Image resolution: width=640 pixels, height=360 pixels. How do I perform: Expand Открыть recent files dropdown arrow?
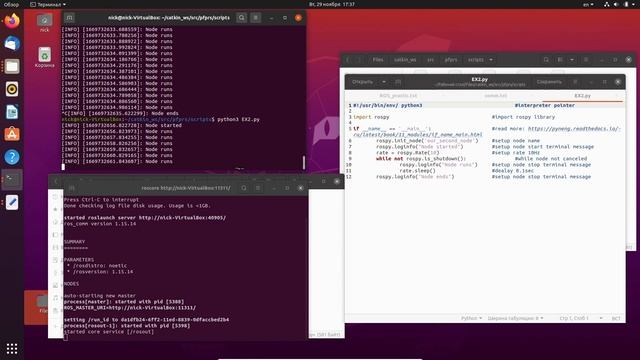pos(384,82)
